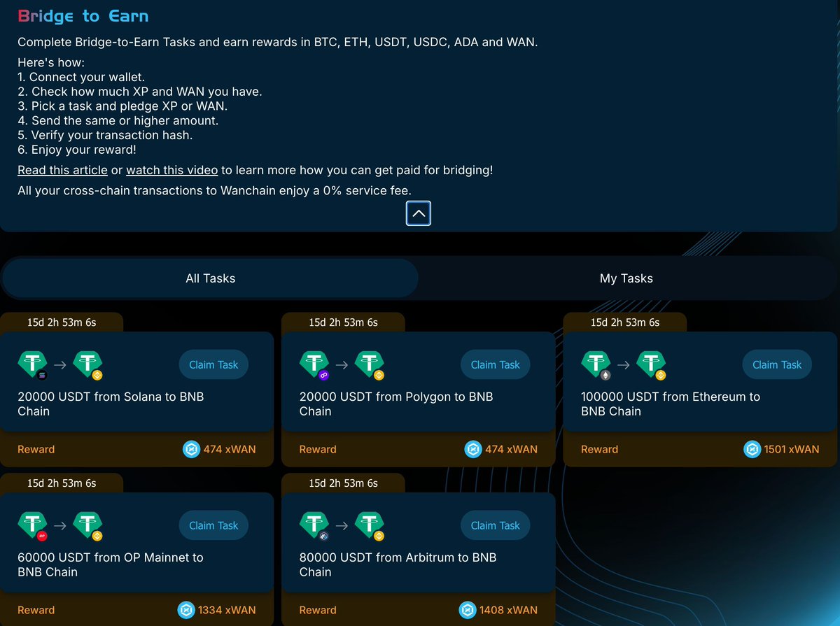
Task: Click the Solana USDT source token icon
Action: [x=32, y=364]
